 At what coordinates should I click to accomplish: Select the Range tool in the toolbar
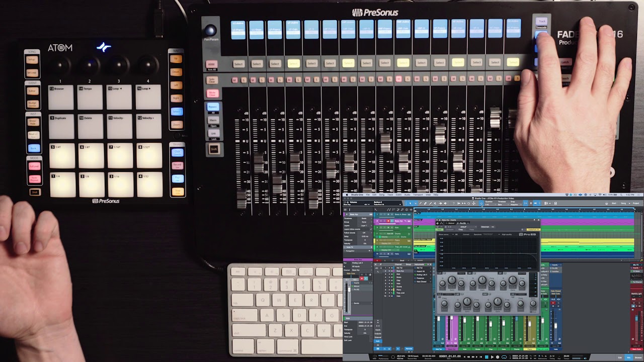pyautogui.click(x=415, y=203)
